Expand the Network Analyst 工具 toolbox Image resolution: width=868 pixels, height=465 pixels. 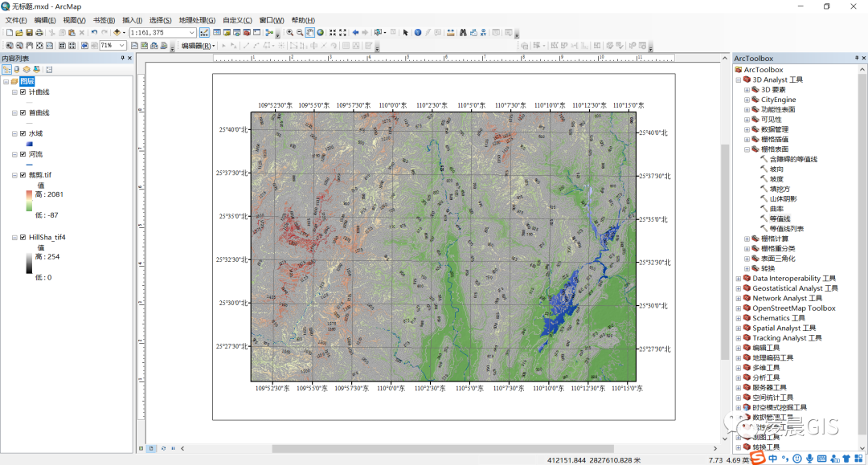(739, 299)
